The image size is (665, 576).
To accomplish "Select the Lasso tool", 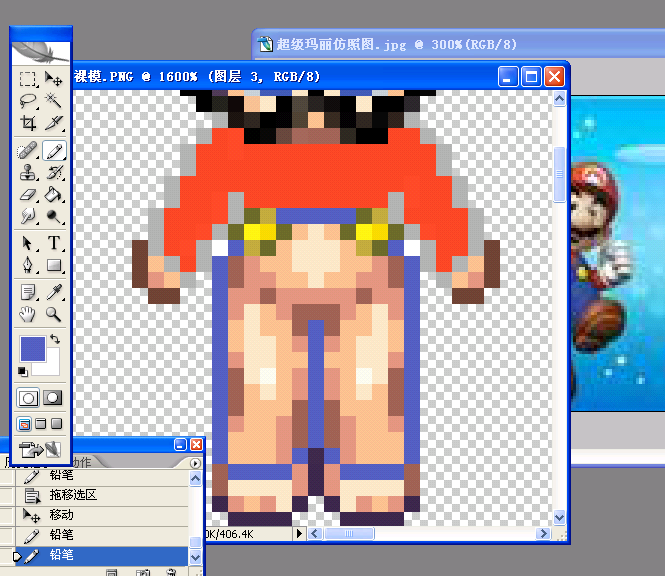I will click(28, 101).
